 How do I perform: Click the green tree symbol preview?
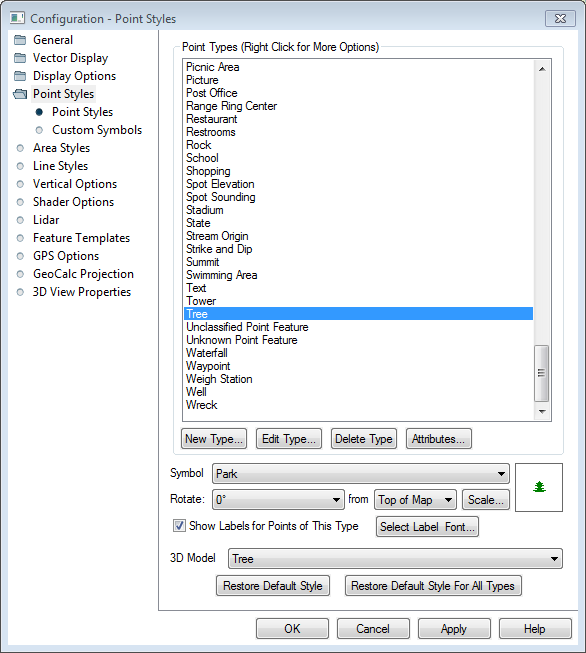[539, 487]
